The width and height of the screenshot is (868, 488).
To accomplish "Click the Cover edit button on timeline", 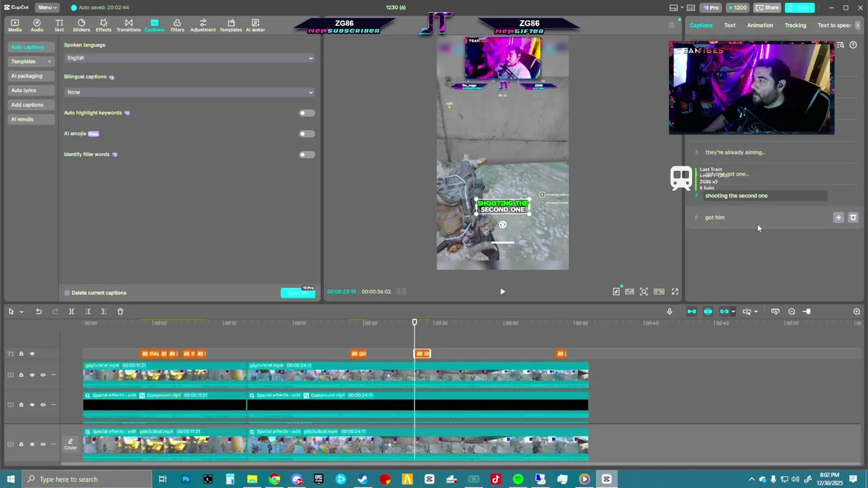I will 71,444.
